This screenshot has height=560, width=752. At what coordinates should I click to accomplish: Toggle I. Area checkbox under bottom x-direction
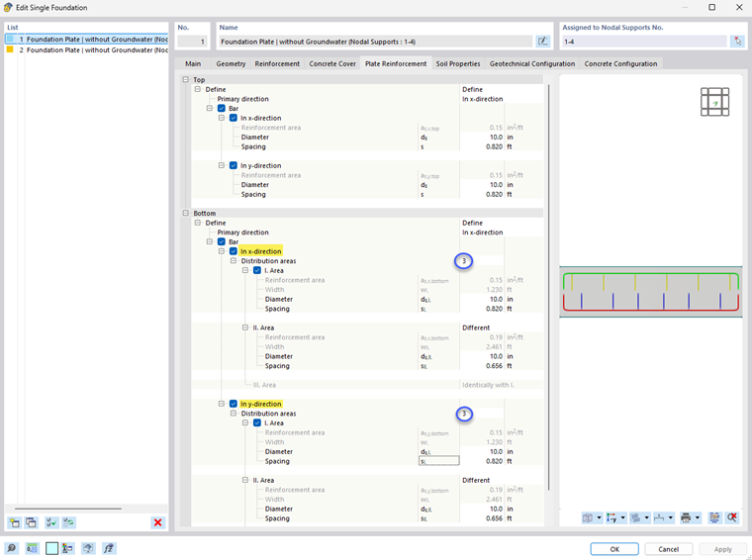[x=257, y=270]
